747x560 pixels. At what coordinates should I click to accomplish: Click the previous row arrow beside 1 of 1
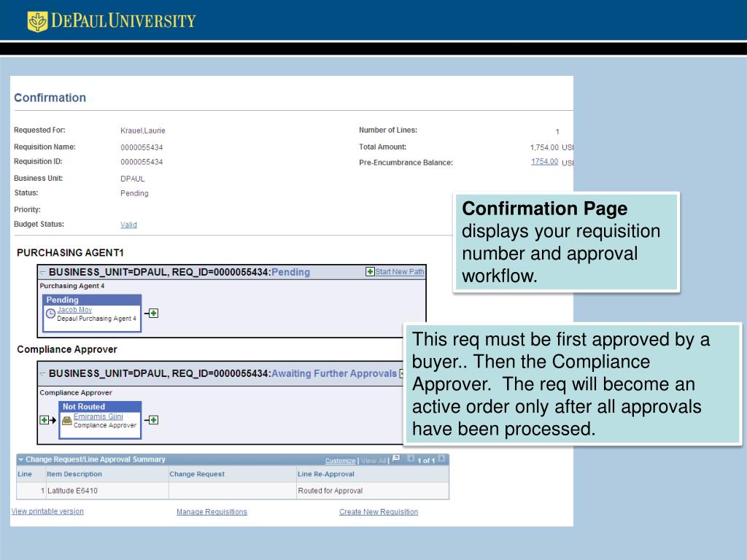pyautogui.click(x=411, y=459)
